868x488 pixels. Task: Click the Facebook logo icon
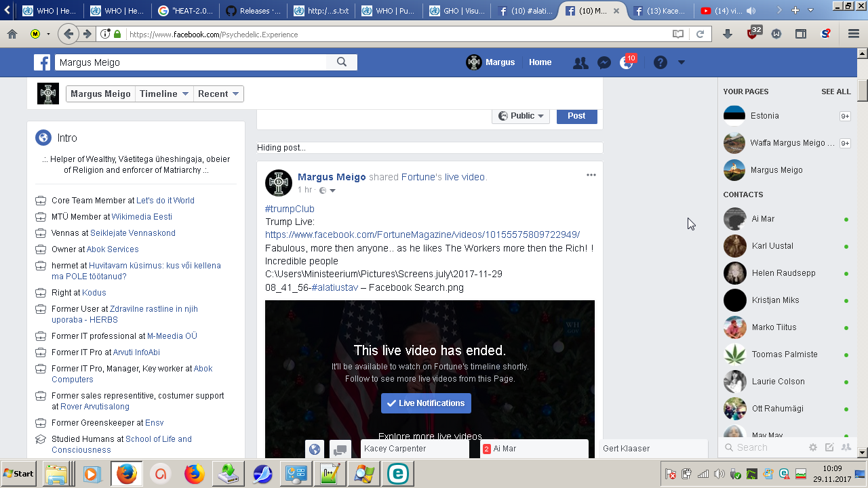[42, 62]
